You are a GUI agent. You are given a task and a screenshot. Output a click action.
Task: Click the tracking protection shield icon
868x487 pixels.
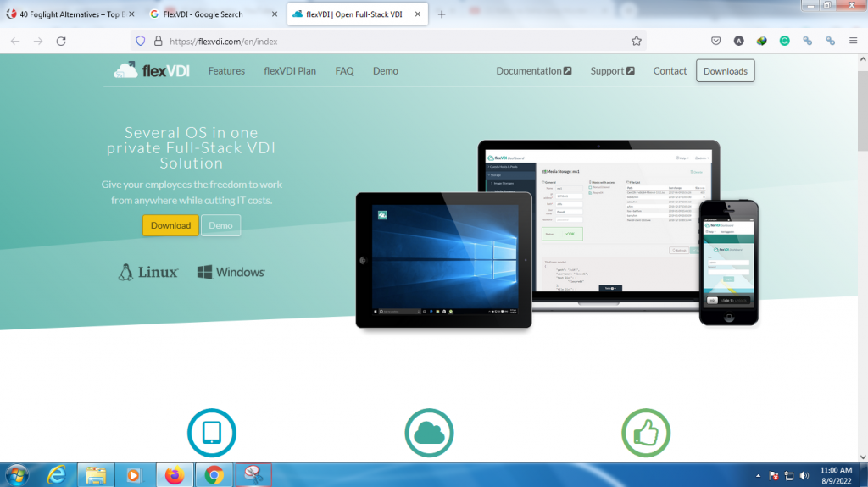141,41
